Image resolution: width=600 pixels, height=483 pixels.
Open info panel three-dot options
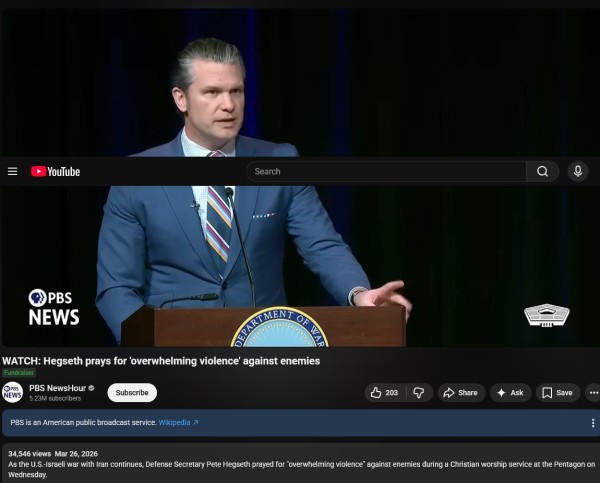point(592,423)
